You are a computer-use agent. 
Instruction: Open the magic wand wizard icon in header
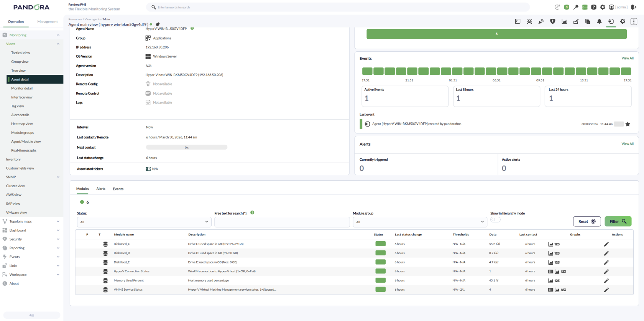pyautogui.click(x=576, y=7)
